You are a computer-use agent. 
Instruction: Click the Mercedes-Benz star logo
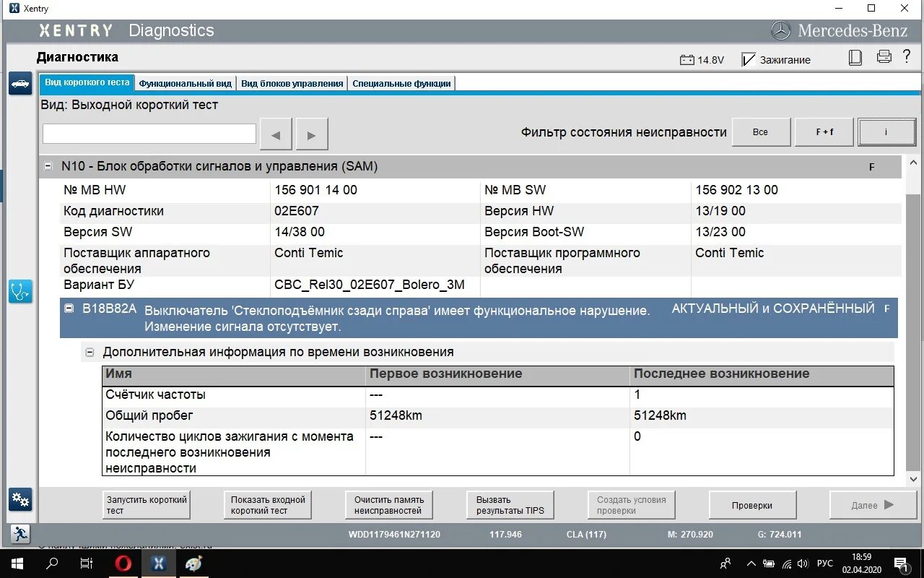coord(781,30)
